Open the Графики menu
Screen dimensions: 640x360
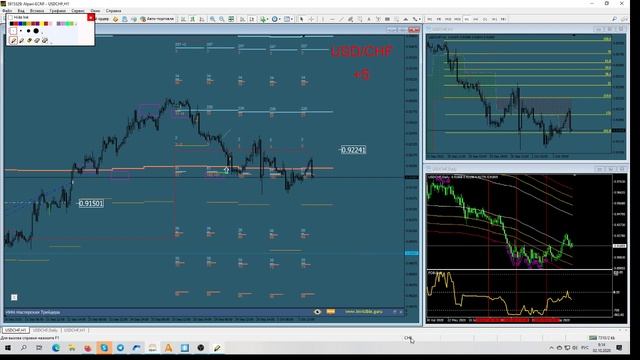point(57,11)
